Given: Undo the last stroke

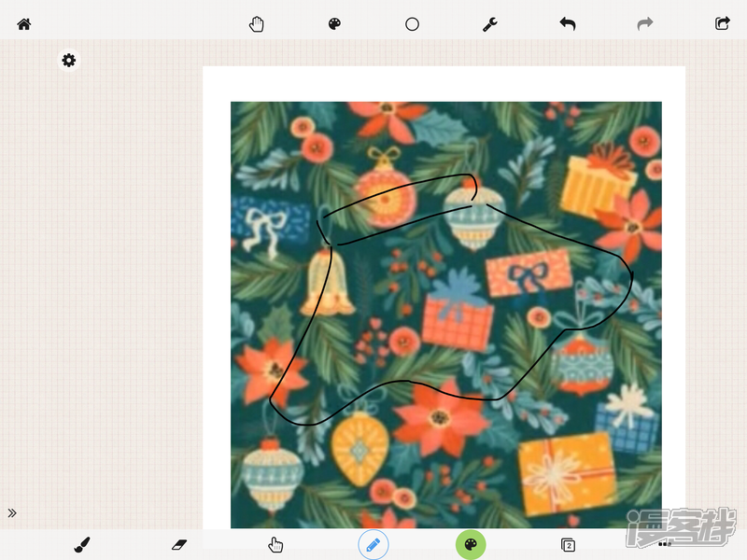Looking at the screenshot, I should pyautogui.click(x=568, y=24).
